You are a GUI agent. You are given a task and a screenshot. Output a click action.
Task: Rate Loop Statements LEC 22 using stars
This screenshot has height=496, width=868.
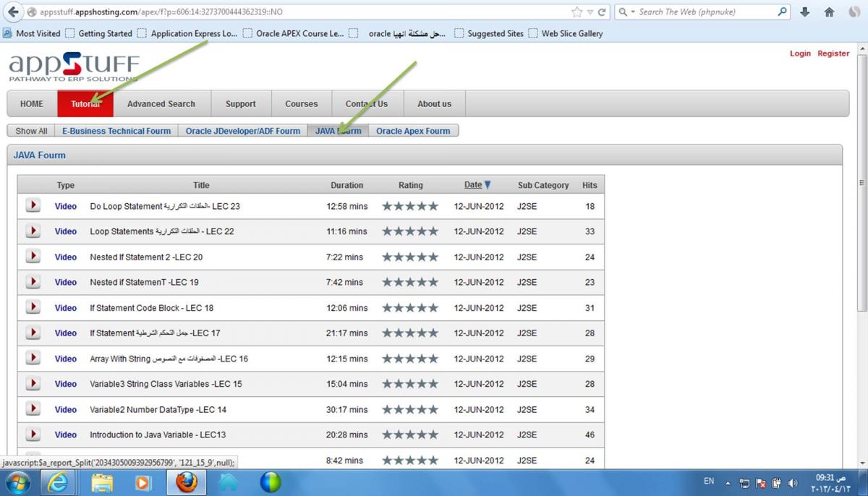[x=410, y=231]
